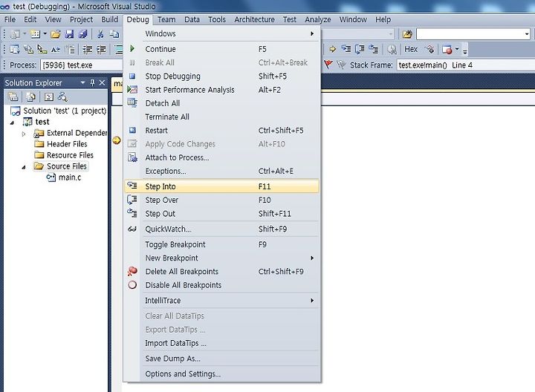This screenshot has height=392, width=535.
Task: Click the Show Next Statement yellow arrow icon
Action: (x=332, y=50)
